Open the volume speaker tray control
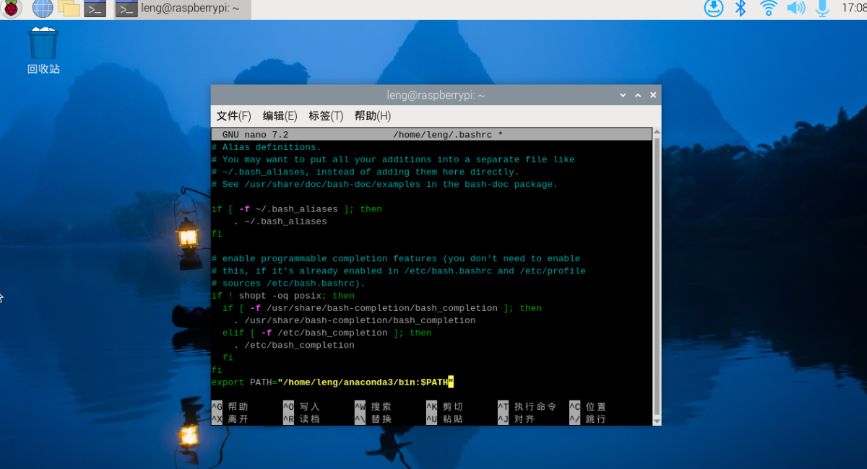 796,8
